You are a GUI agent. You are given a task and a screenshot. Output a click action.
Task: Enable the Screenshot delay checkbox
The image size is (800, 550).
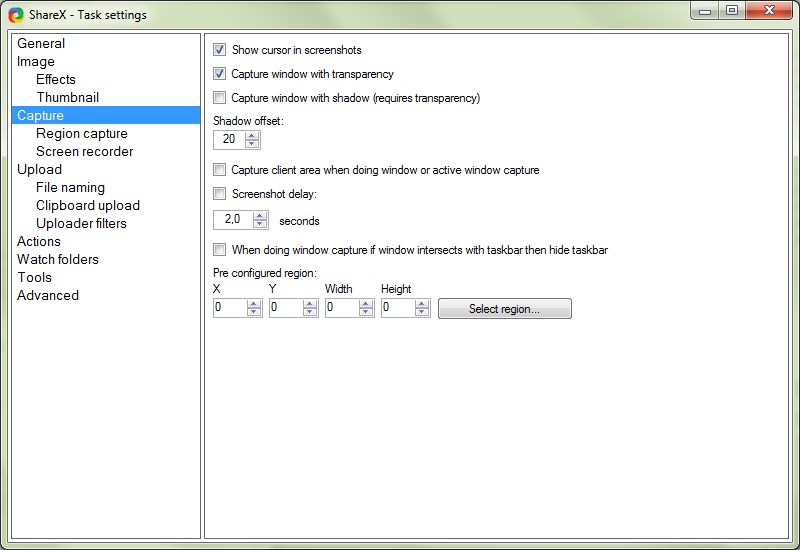click(220, 194)
